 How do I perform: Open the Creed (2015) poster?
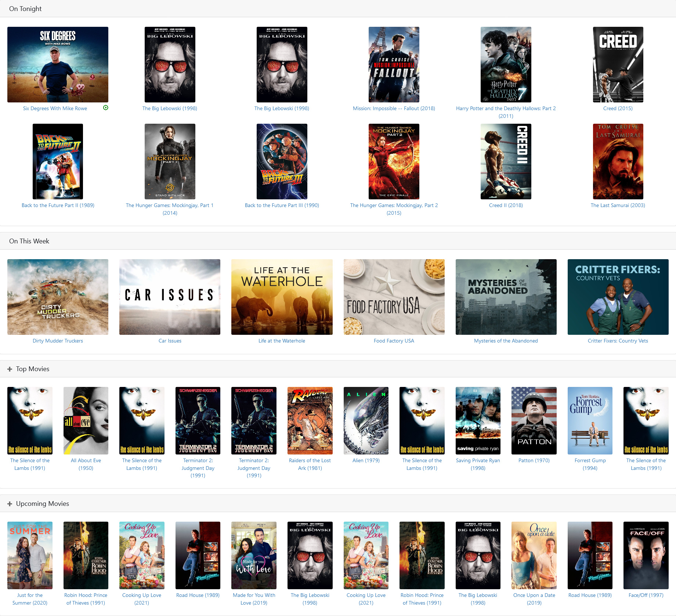(618, 65)
